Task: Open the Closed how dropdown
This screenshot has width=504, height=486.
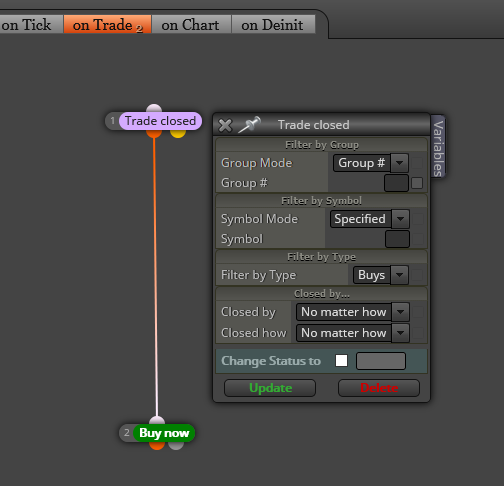Action: click(353, 333)
